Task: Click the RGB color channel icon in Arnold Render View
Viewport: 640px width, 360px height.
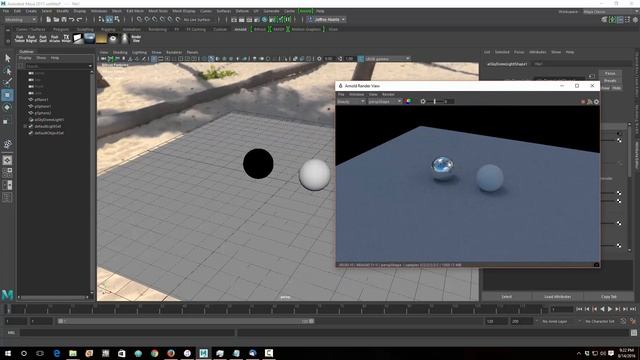Action: (x=408, y=101)
